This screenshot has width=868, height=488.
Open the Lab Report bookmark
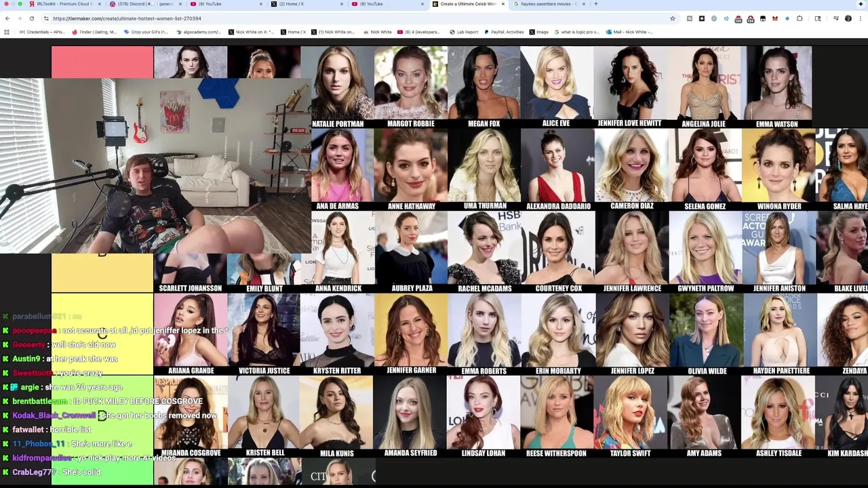point(464,32)
